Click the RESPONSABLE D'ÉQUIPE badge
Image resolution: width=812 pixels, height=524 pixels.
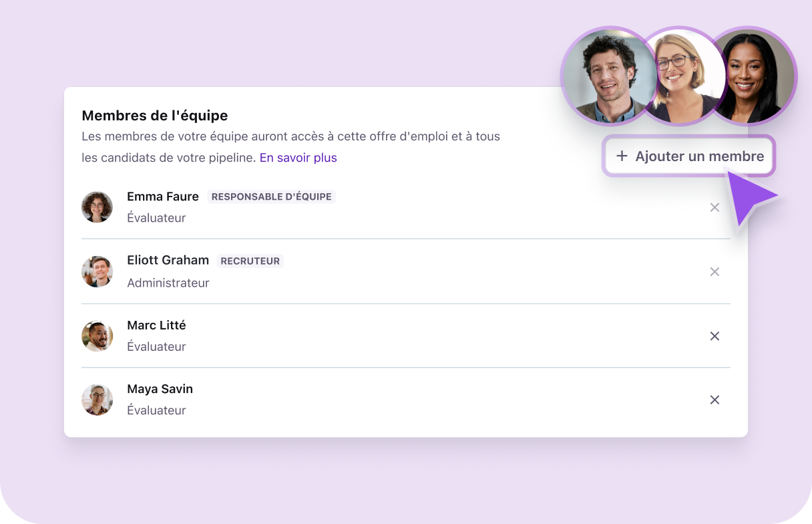[x=271, y=197]
